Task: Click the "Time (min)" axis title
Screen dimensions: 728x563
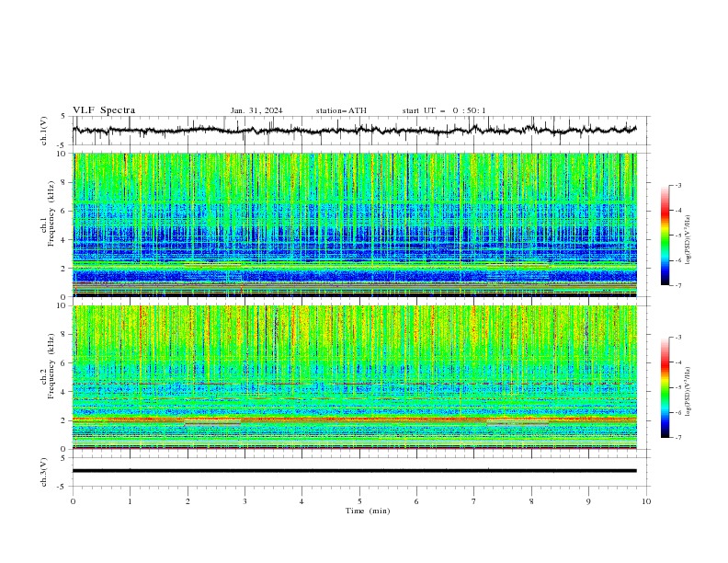Action: (368, 511)
